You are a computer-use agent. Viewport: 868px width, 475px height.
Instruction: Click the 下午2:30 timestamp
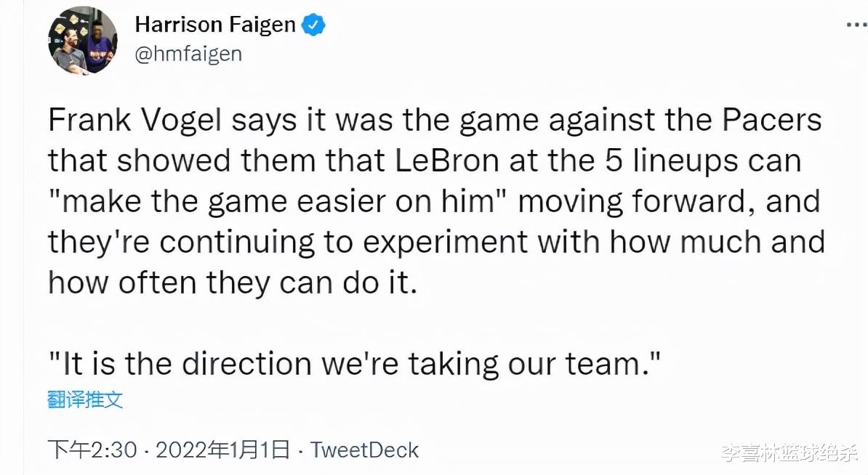tap(92, 450)
